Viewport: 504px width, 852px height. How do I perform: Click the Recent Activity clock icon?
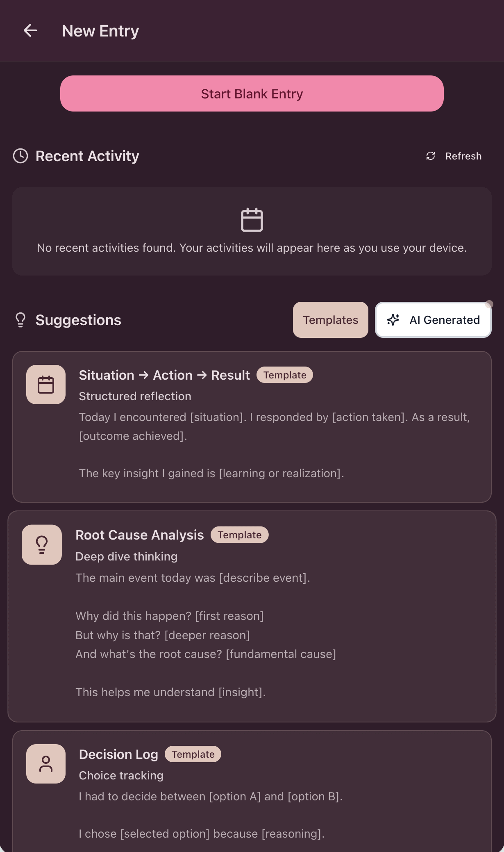pos(20,156)
